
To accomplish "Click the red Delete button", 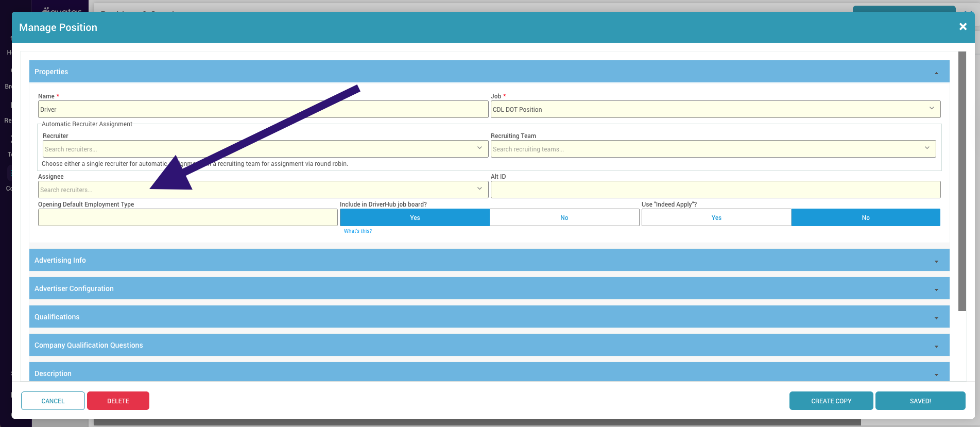I will click(x=118, y=401).
